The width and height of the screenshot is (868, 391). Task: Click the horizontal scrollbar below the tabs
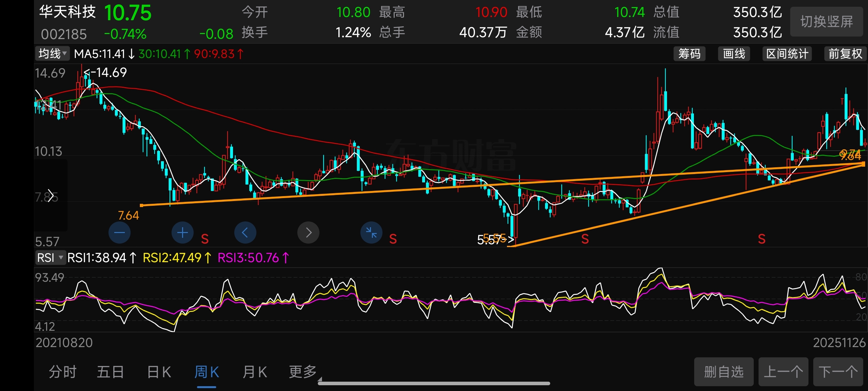[x=434, y=383]
